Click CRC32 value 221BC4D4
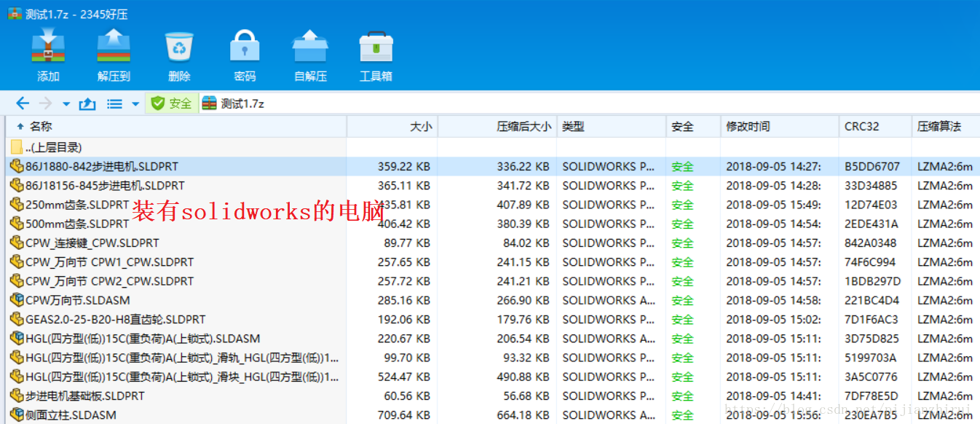This screenshot has height=424, width=980. (x=872, y=300)
